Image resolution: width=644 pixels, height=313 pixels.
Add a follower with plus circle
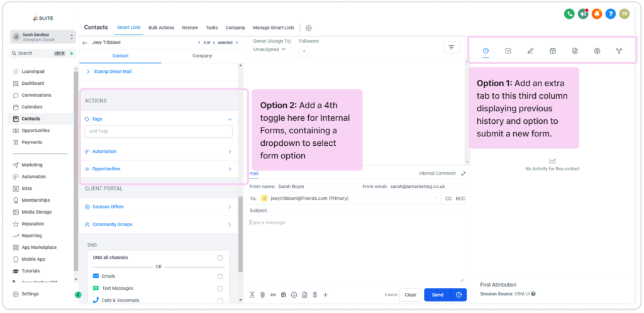(x=304, y=51)
